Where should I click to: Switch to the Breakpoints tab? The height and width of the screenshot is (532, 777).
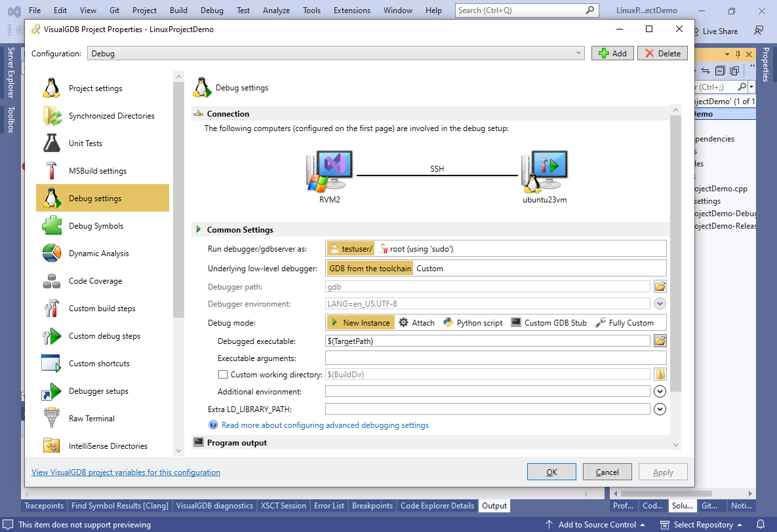coord(372,506)
